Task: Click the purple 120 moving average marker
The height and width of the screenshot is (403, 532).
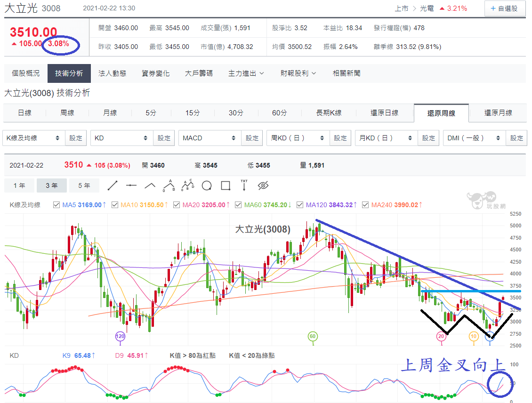Action: pos(120,337)
